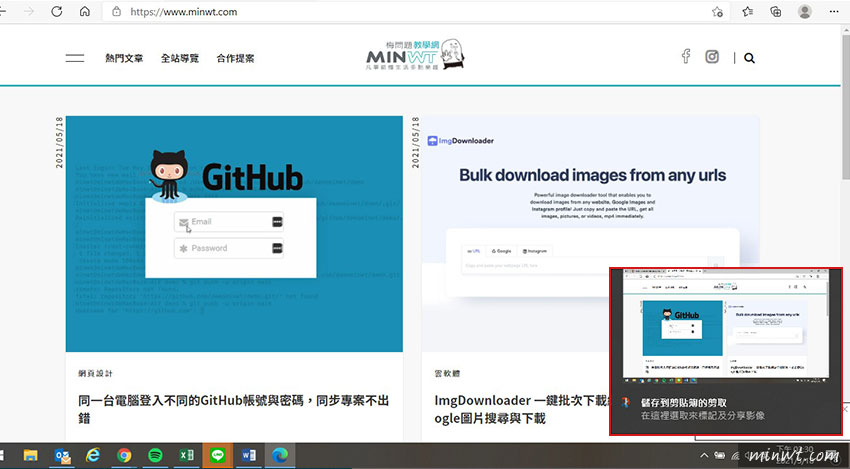Open 合作提案 menu item
Screen dimensions: 850x469
(x=235, y=58)
